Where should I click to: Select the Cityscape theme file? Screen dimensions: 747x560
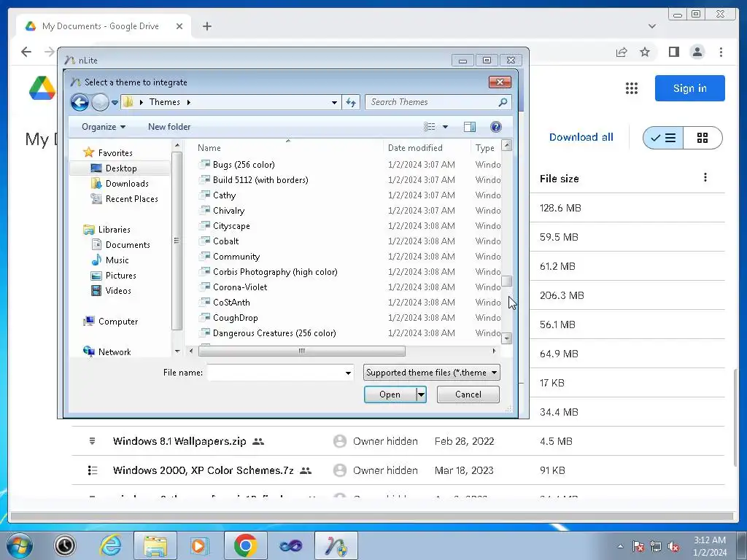[x=231, y=226]
